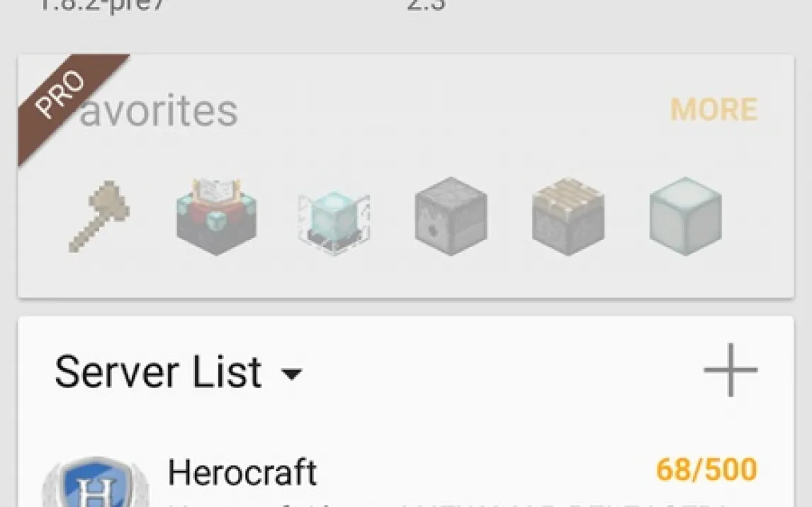View Herocraft 68/500 player count
Image resolution: width=812 pixels, height=507 pixels.
706,469
